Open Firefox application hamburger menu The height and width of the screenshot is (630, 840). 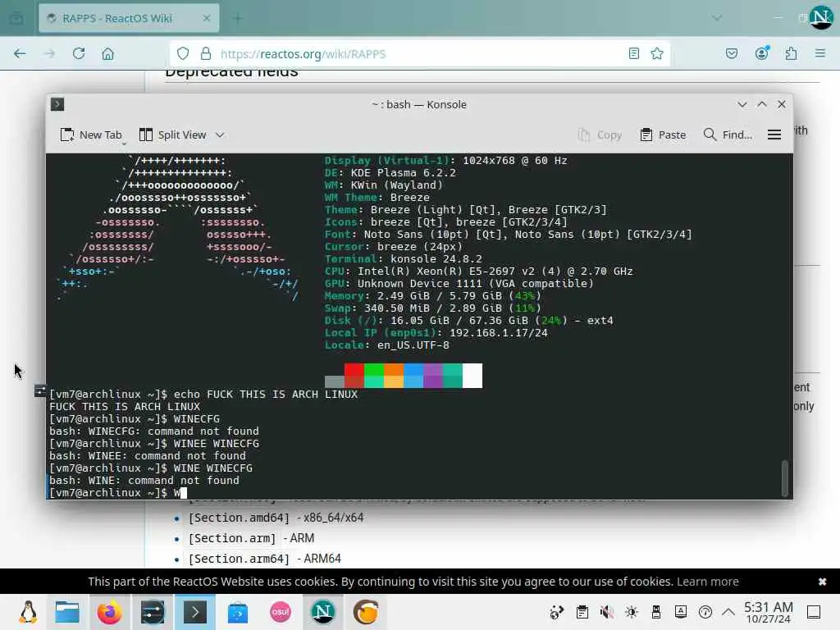(x=819, y=53)
